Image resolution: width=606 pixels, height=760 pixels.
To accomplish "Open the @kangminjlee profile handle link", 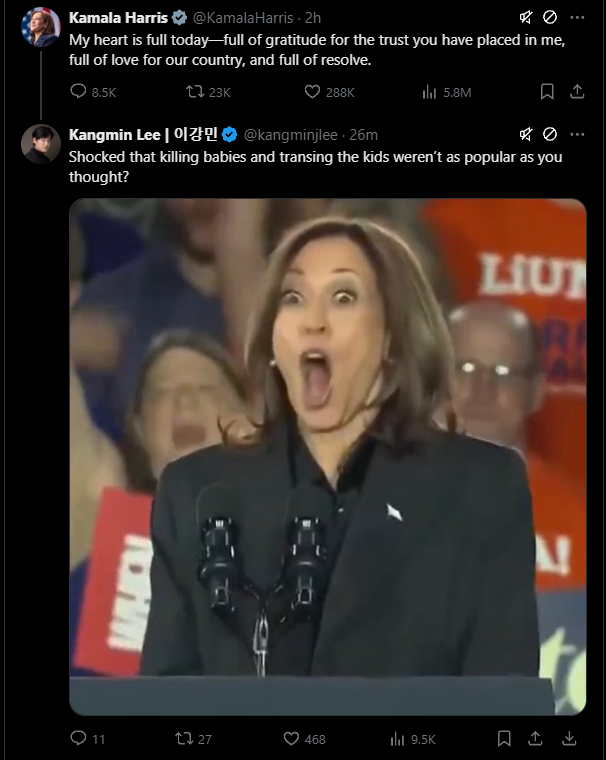I will point(289,134).
